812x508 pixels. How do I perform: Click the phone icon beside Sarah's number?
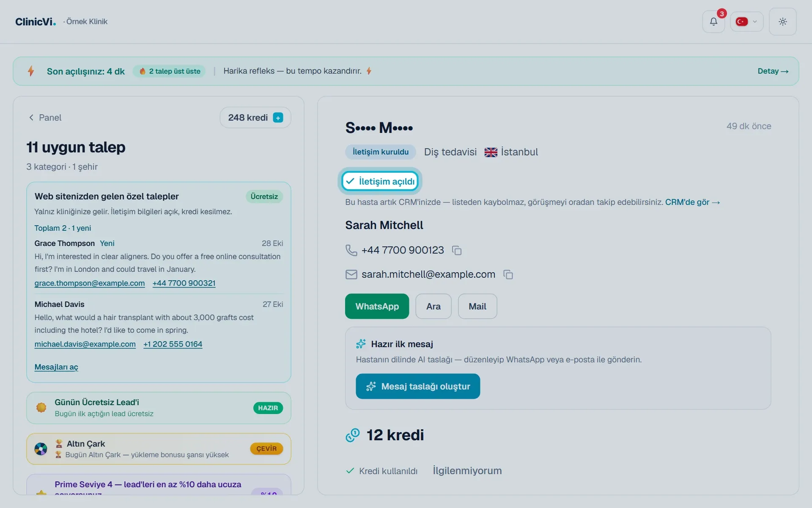351,250
